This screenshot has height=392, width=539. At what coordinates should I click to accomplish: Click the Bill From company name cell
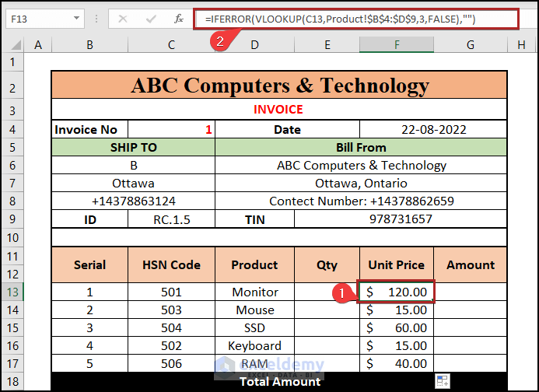pyautogui.click(x=361, y=166)
